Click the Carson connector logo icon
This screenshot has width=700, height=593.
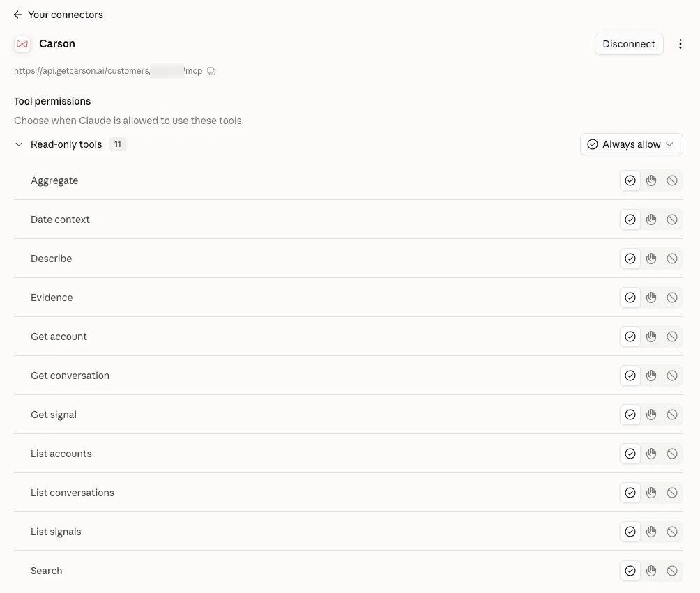coord(22,44)
